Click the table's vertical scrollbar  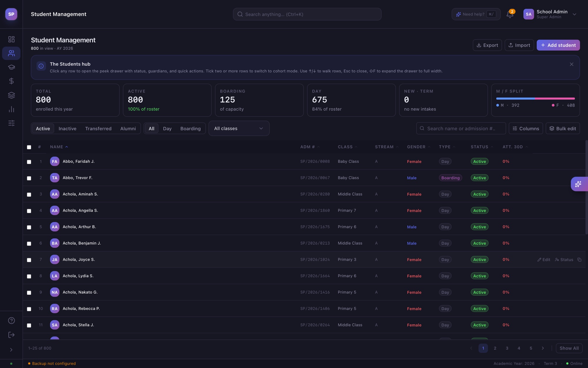click(586, 187)
